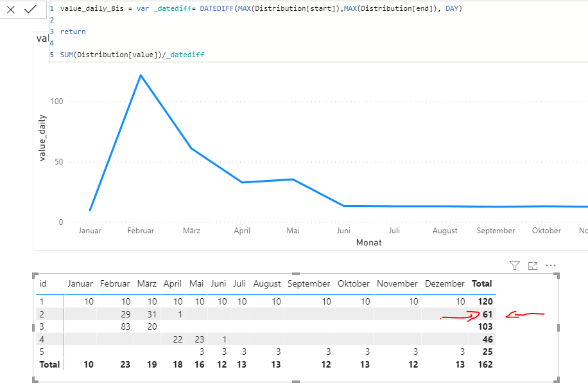The width and height of the screenshot is (588, 392).
Task: Select the total value 120 for id 1
Action: [x=485, y=301]
